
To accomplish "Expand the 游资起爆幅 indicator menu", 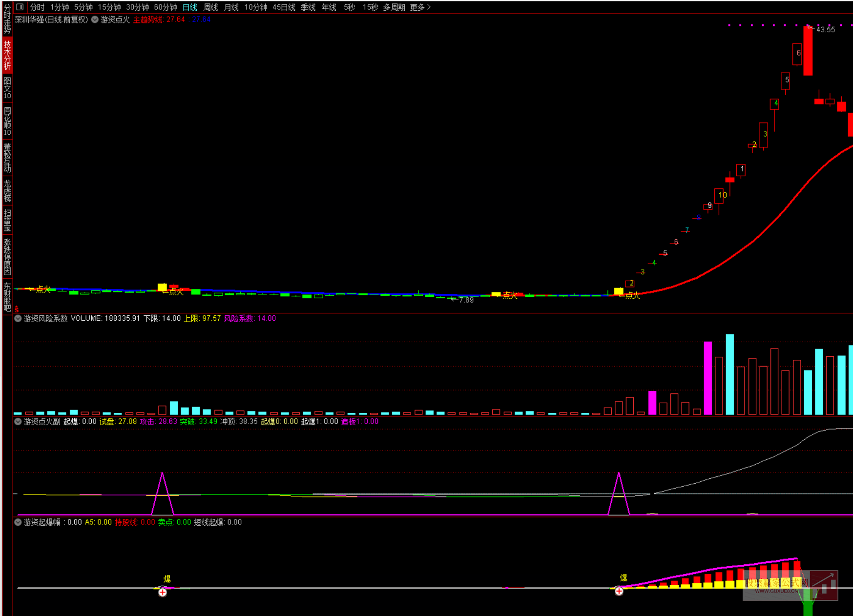I will [18, 522].
